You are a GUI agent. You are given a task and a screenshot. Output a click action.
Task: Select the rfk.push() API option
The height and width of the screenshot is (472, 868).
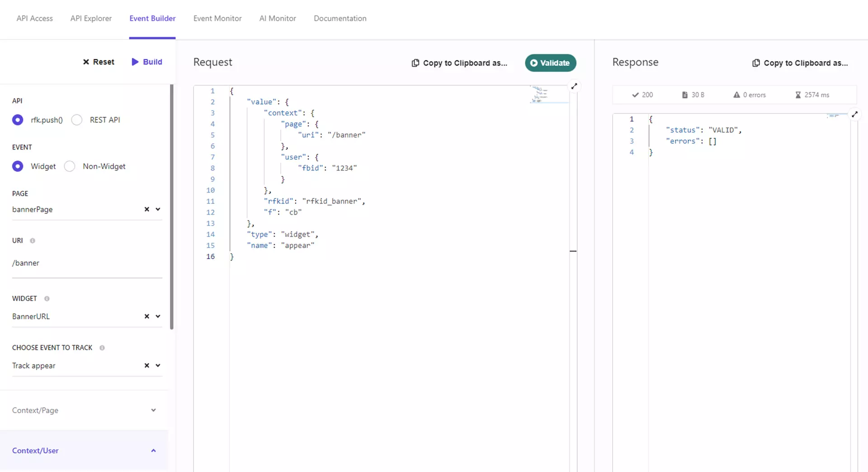click(18, 119)
